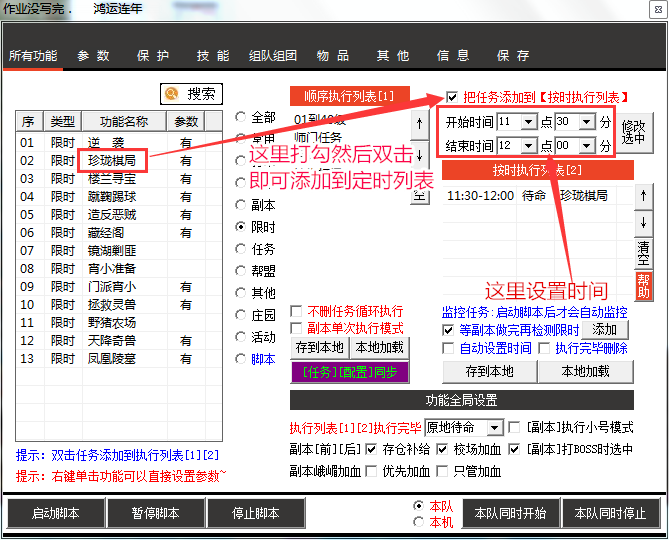Click the 修改选中 button
This screenshot has height=540, width=669.
coord(634,133)
